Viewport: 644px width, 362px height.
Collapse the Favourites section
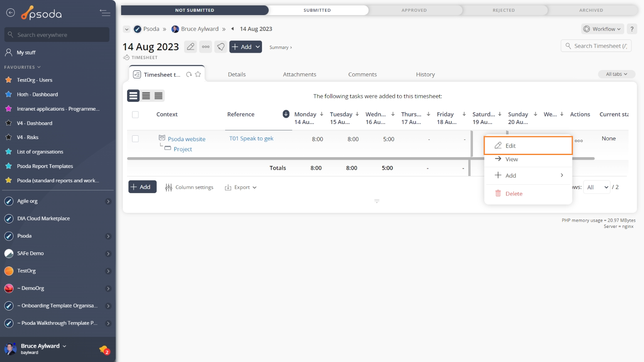22,67
